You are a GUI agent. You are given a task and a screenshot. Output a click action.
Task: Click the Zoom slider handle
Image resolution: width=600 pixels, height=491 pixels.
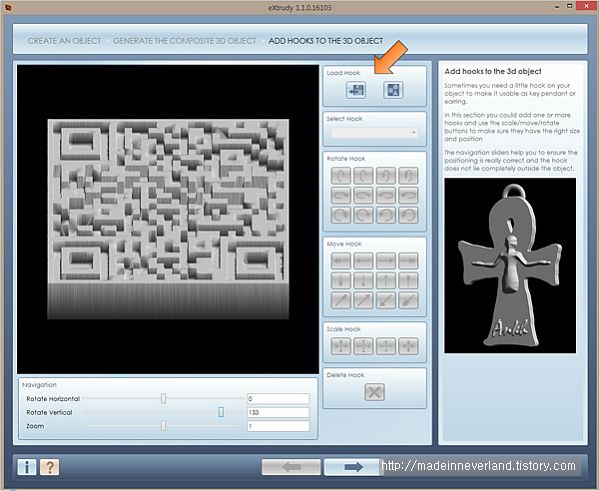(x=163, y=426)
